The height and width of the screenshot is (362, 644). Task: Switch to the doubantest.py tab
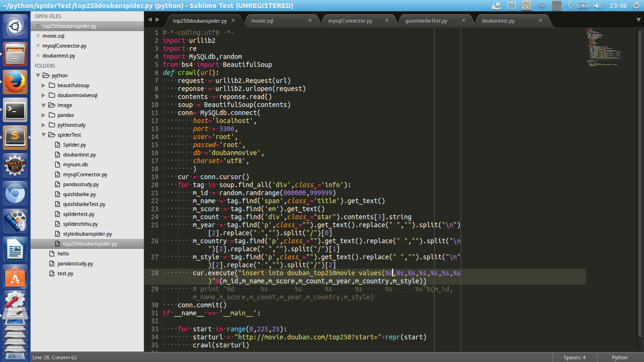coord(498,21)
